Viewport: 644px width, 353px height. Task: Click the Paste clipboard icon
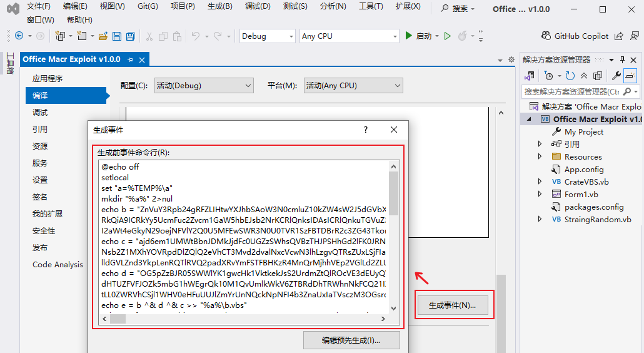(177, 36)
